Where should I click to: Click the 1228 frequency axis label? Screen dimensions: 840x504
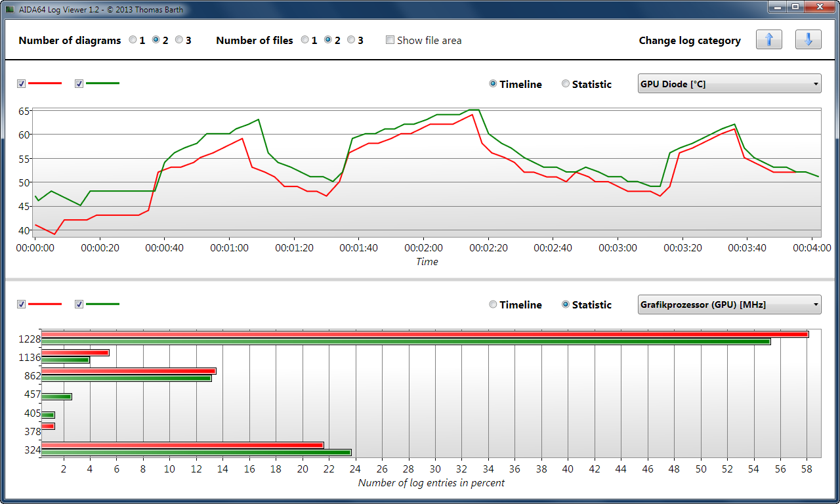pyautogui.click(x=29, y=339)
